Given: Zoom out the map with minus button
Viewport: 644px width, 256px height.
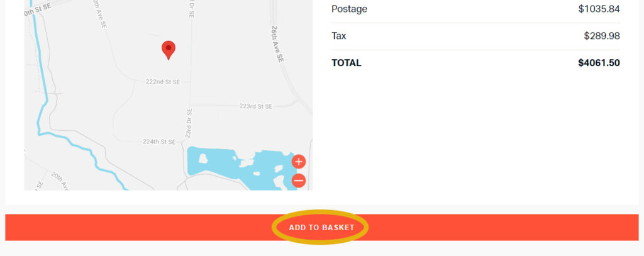Looking at the screenshot, I should tap(299, 181).
